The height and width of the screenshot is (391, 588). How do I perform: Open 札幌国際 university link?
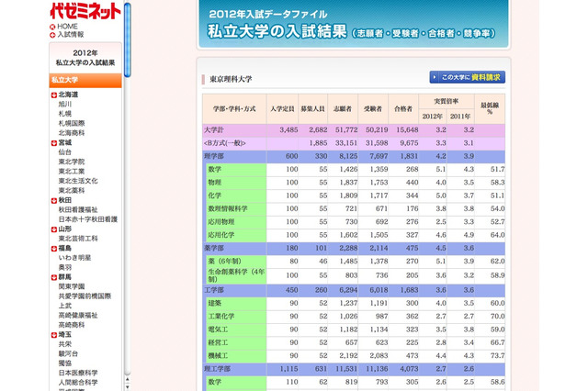[x=72, y=123]
